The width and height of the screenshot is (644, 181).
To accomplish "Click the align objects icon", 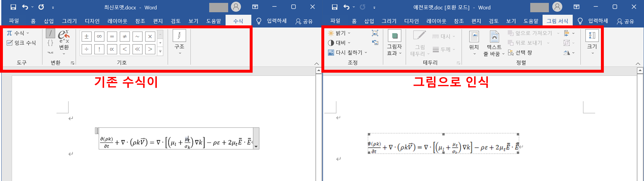I will pos(569,33).
